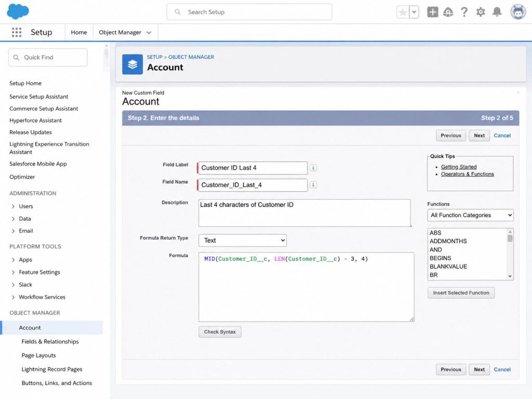Image resolution: width=532 pixels, height=399 pixels.
Task: Open Commerce Setup Assistant
Action: click(x=44, y=109)
